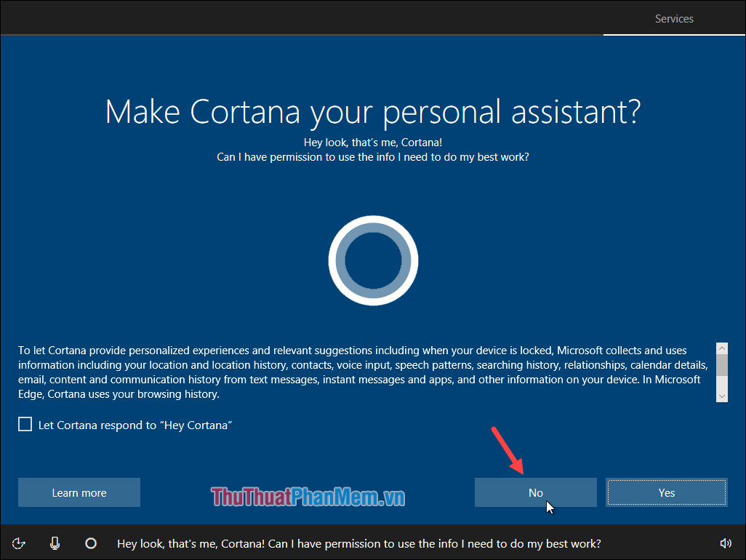The width and height of the screenshot is (746, 560).
Task: Click the large Cortana ring logo
Action: [373, 260]
